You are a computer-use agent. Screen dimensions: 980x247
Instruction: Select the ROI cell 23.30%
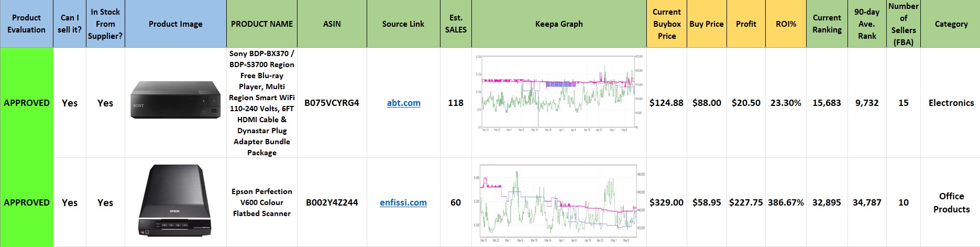click(x=786, y=103)
